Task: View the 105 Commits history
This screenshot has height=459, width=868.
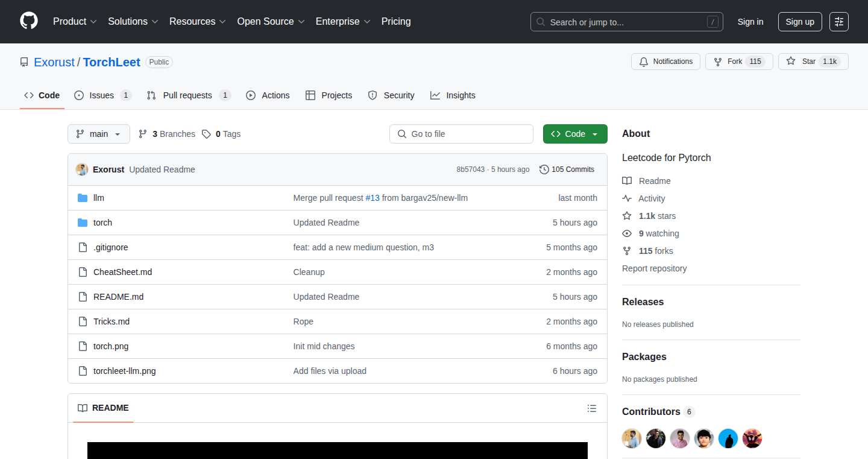Action: tap(567, 169)
